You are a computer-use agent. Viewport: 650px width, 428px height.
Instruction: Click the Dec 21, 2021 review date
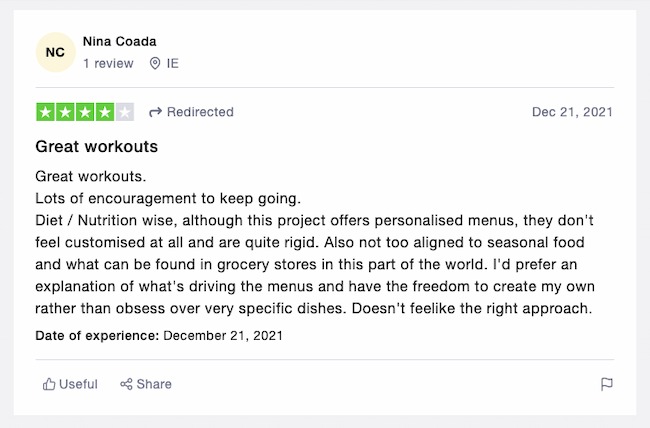(572, 112)
